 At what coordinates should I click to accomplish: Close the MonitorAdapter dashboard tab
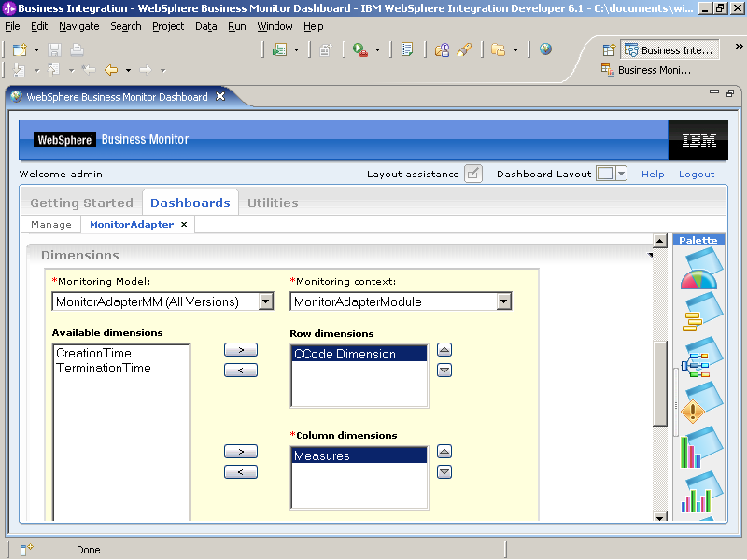click(184, 224)
